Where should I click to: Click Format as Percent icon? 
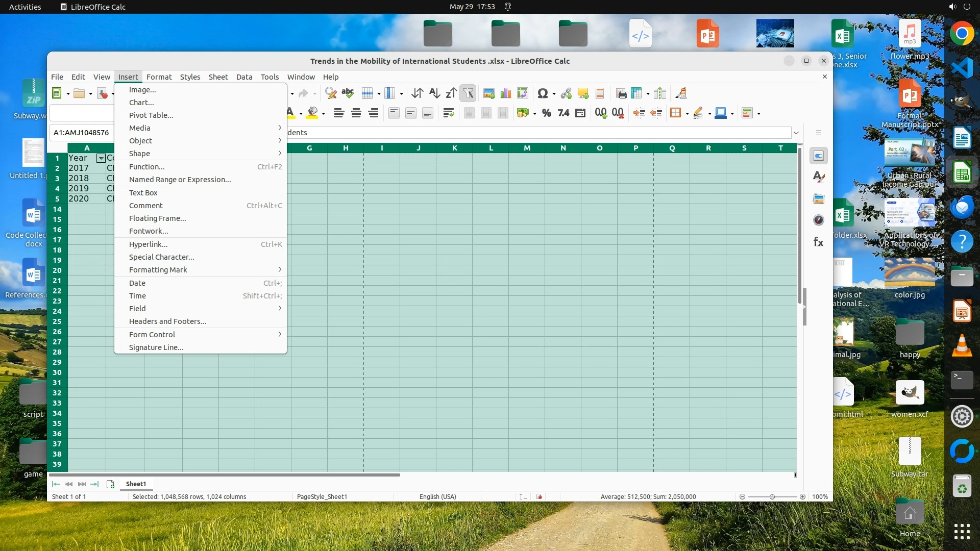pyautogui.click(x=546, y=113)
